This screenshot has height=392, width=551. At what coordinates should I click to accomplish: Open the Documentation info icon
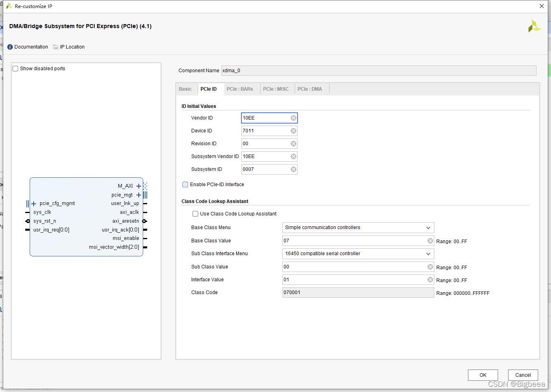point(10,47)
